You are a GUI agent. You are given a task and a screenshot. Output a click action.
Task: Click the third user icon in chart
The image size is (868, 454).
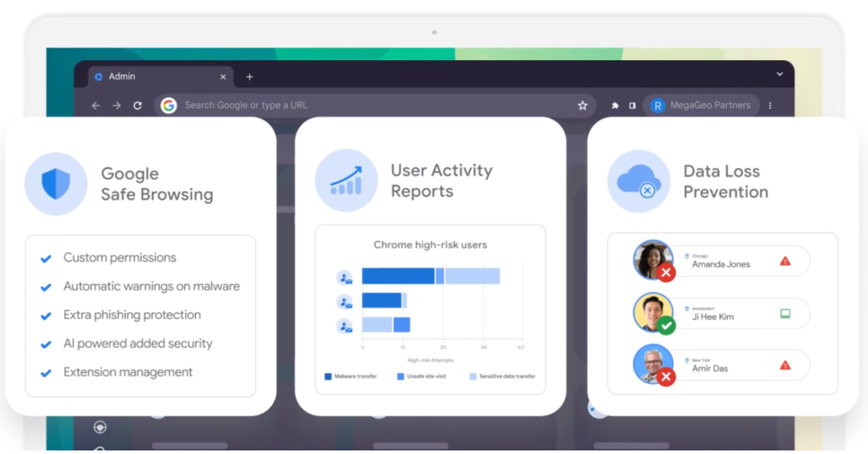click(345, 326)
